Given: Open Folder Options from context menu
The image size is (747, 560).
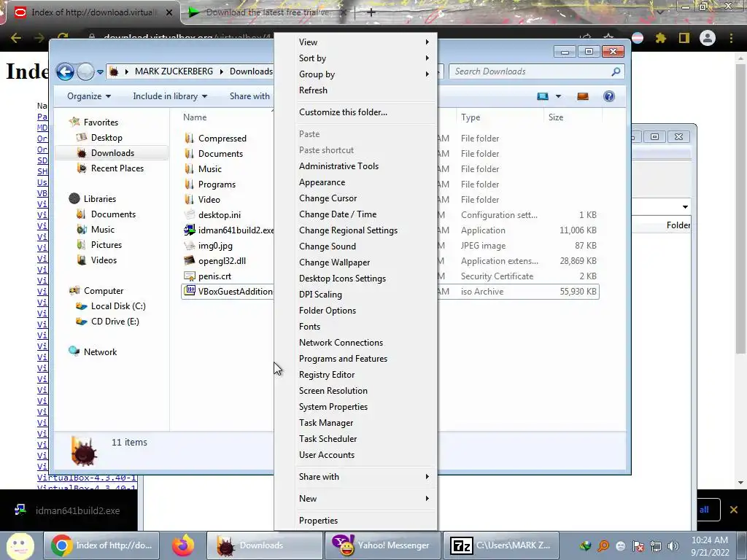Looking at the screenshot, I should coord(365,311).
